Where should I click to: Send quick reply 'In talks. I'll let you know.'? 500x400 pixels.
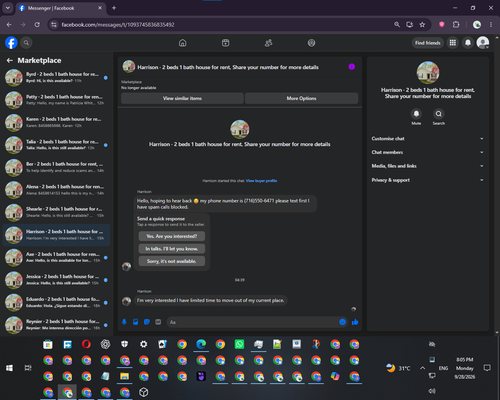click(x=172, y=249)
